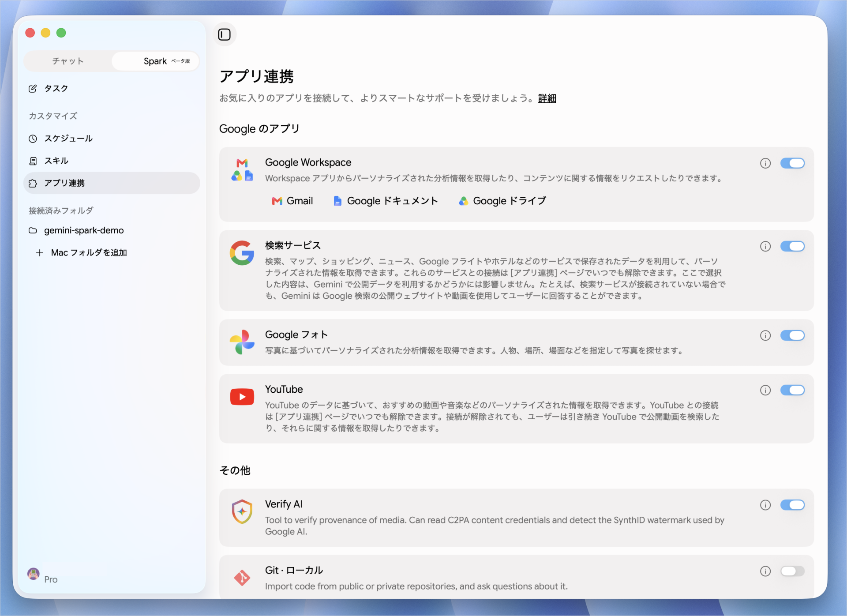This screenshot has width=847, height=616.
Task: Open info for Google フォト
Action: tap(765, 335)
